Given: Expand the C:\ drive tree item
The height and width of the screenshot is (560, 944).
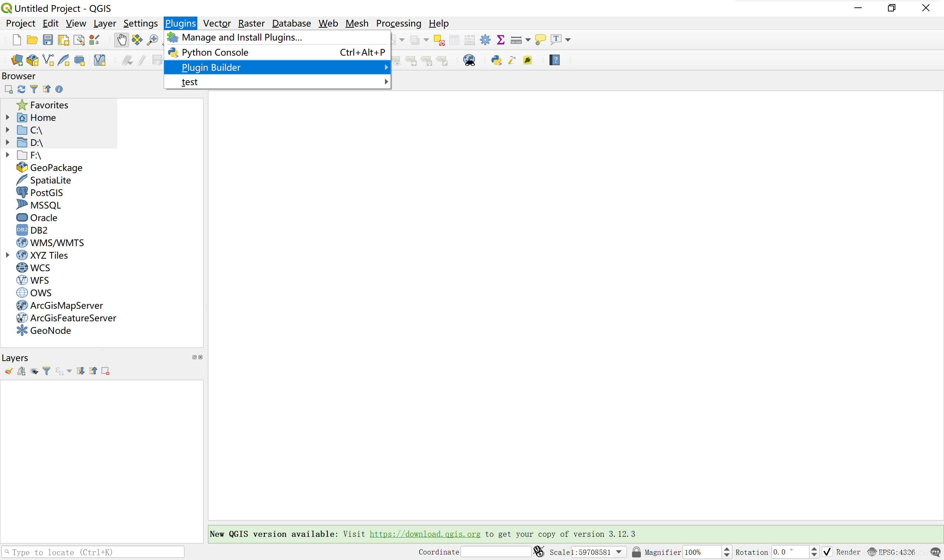Looking at the screenshot, I should pos(7,130).
